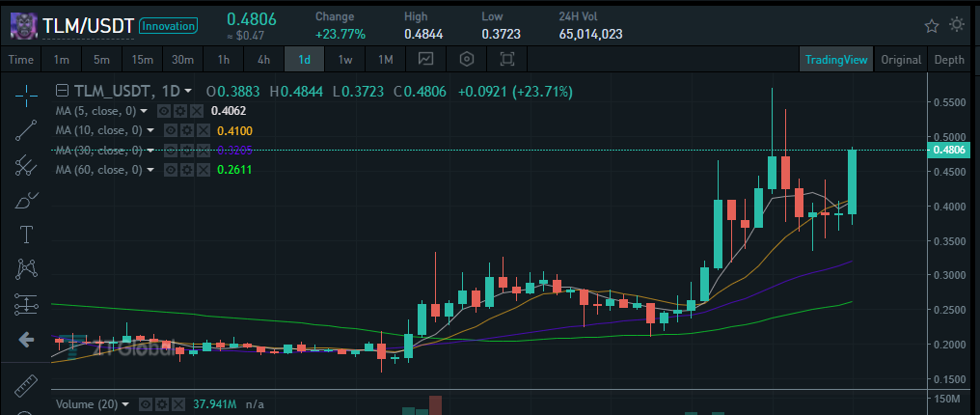Switch to Depth chart view
Viewport: 980px width, 415px height.
(949, 60)
